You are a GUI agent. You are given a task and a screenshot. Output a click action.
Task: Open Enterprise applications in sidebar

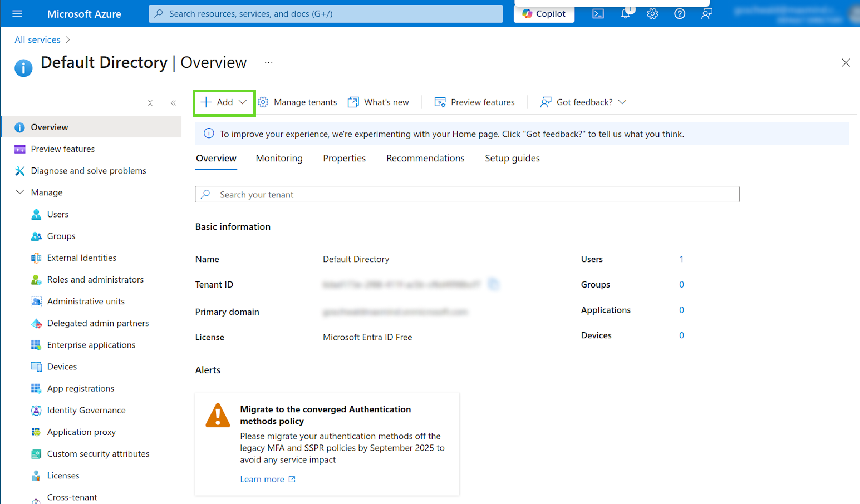(91, 345)
